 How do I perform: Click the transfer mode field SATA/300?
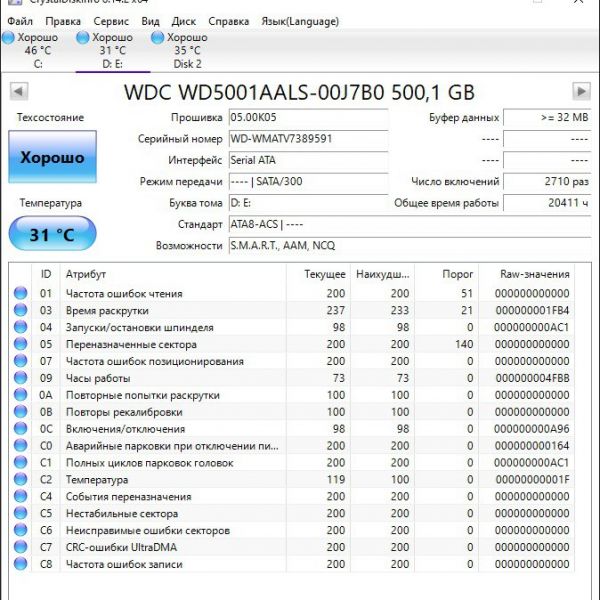tap(308, 181)
